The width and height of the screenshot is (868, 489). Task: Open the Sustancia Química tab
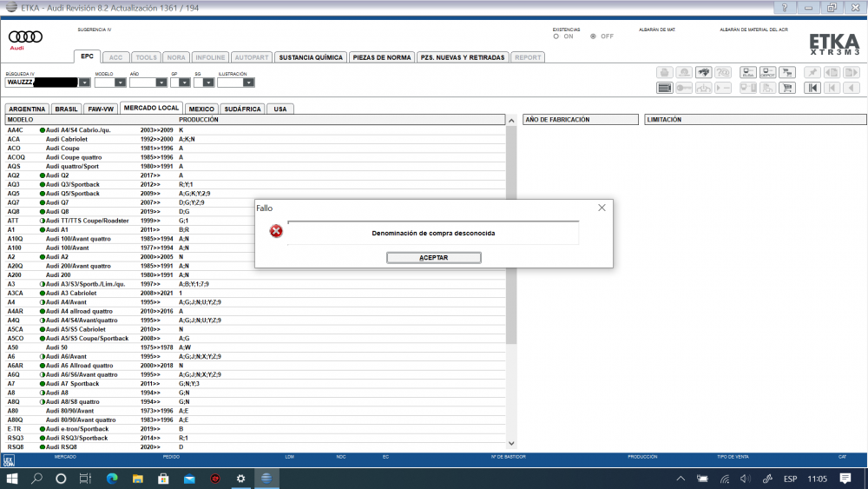coord(311,57)
